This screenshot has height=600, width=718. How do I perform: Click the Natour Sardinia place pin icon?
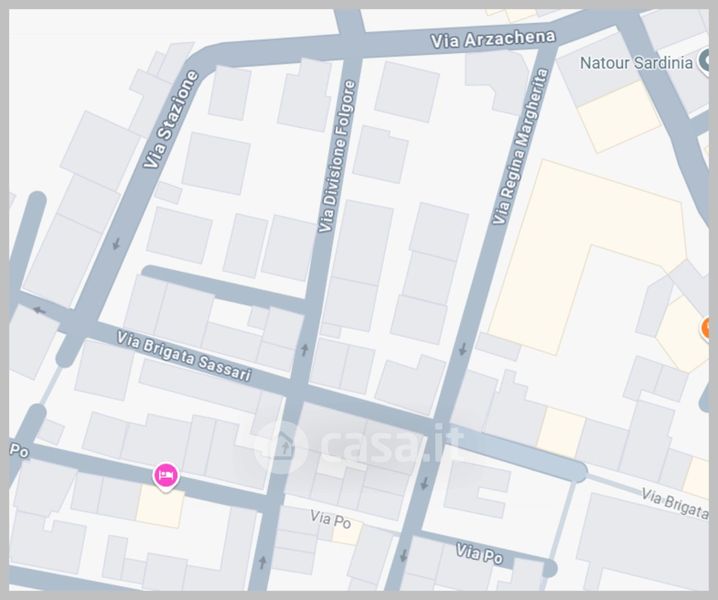pyautogui.click(x=704, y=62)
